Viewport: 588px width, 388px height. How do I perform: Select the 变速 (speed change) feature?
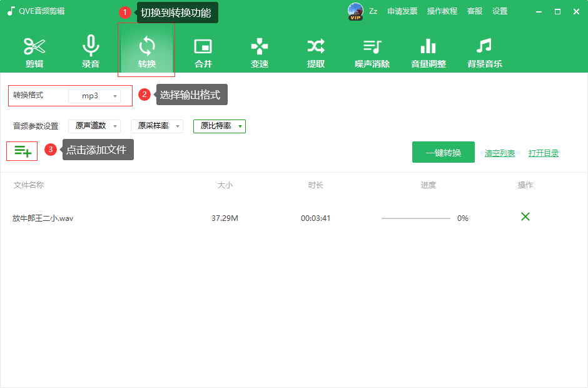click(259, 50)
